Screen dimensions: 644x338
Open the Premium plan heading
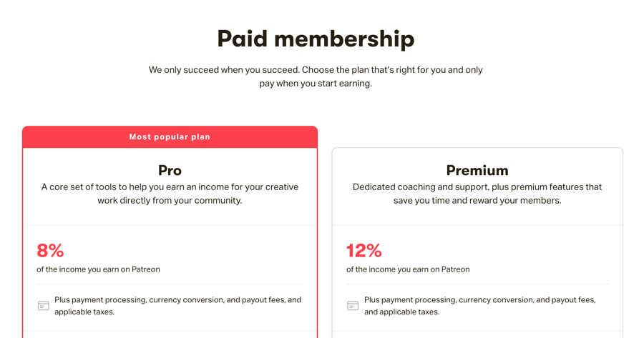tap(477, 170)
